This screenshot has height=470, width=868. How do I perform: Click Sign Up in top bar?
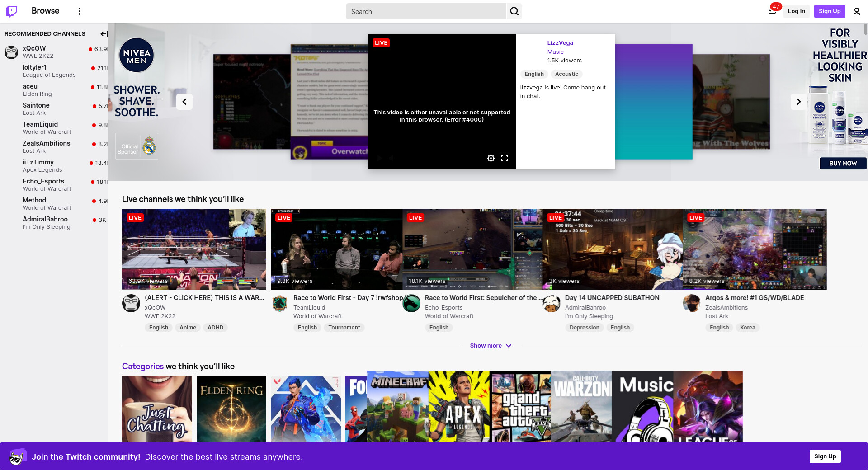click(829, 11)
